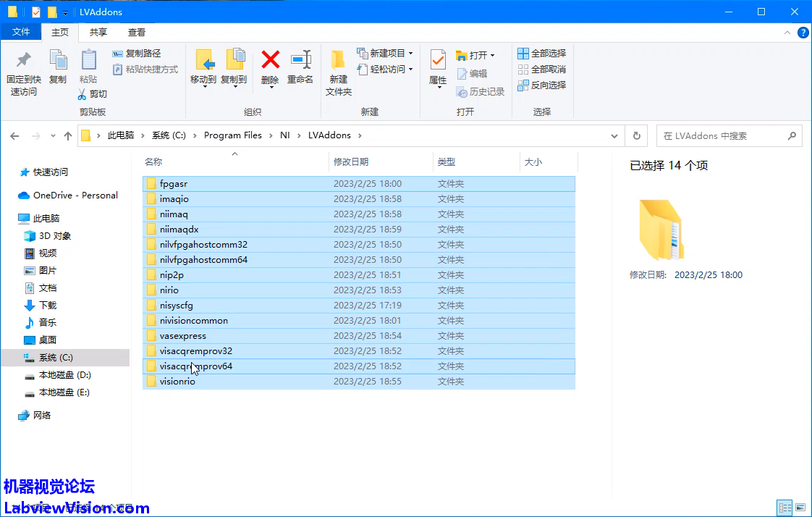Click the red Delete (删除) icon

point(270,61)
